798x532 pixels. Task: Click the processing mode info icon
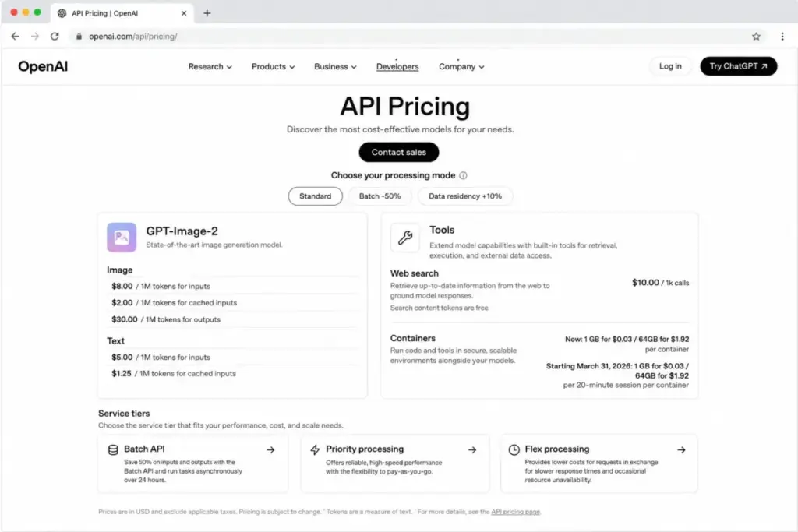click(x=463, y=175)
